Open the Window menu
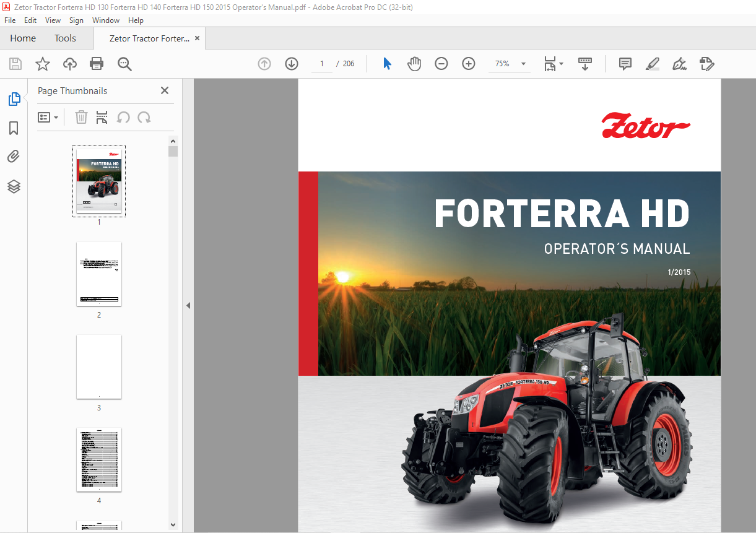 (x=106, y=20)
